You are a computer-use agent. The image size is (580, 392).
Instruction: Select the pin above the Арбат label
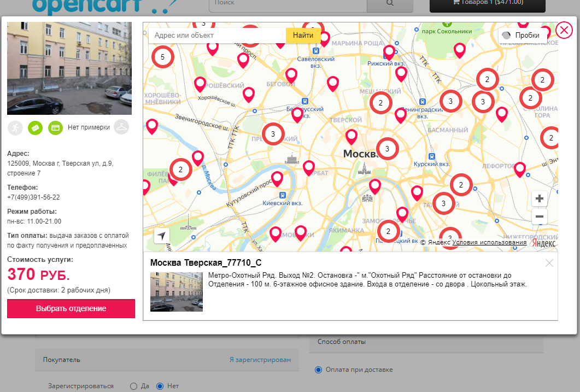(x=309, y=167)
